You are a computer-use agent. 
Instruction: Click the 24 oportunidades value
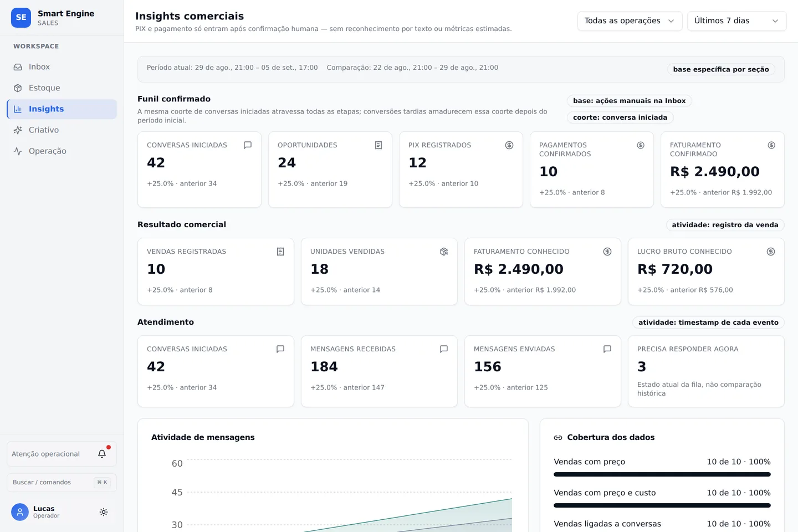coord(287,163)
